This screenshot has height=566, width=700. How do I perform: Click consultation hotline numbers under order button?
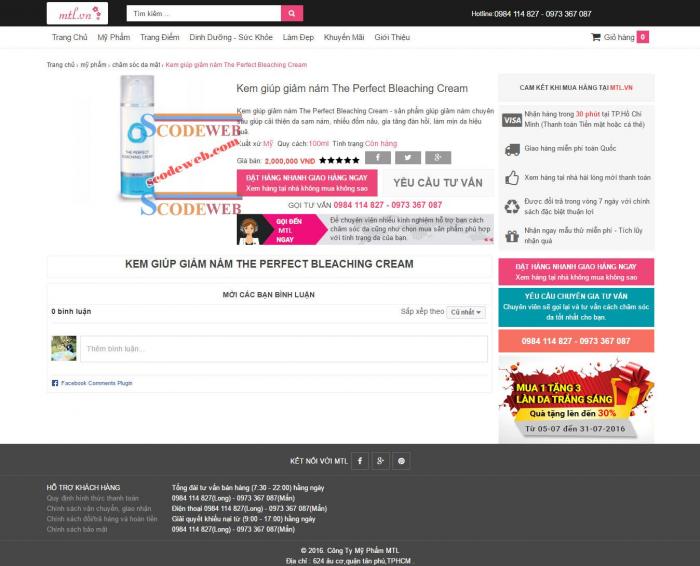[388, 205]
